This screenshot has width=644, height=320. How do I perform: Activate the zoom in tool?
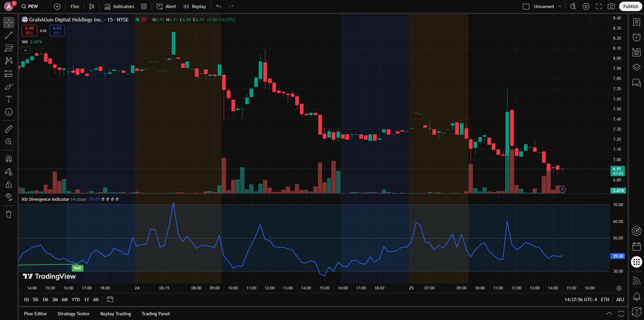(9, 142)
